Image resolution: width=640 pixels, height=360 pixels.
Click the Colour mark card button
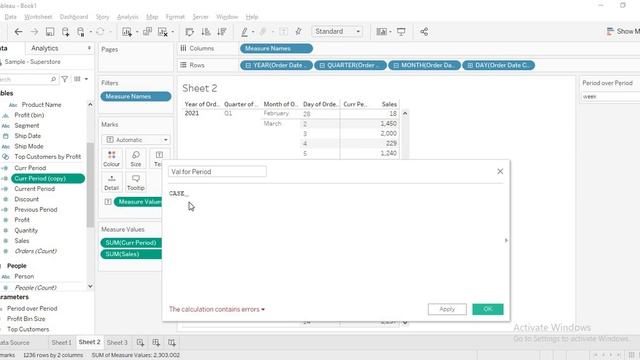pyautogui.click(x=111, y=159)
